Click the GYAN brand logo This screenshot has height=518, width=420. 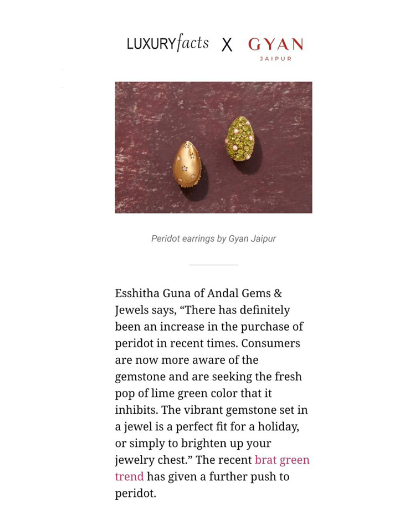click(x=275, y=44)
